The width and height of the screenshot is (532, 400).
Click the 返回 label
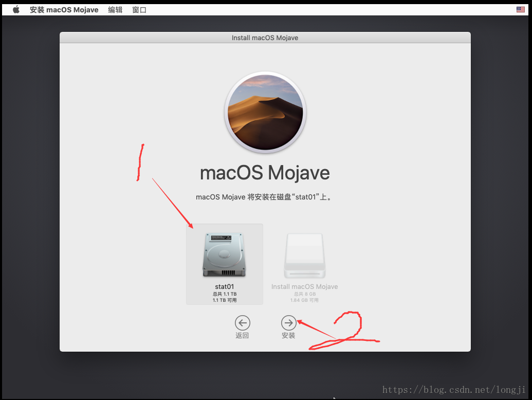click(x=242, y=336)
